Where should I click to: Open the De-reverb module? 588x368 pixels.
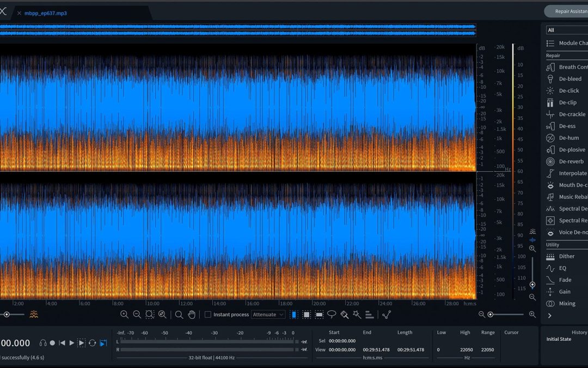pos(571,161)
